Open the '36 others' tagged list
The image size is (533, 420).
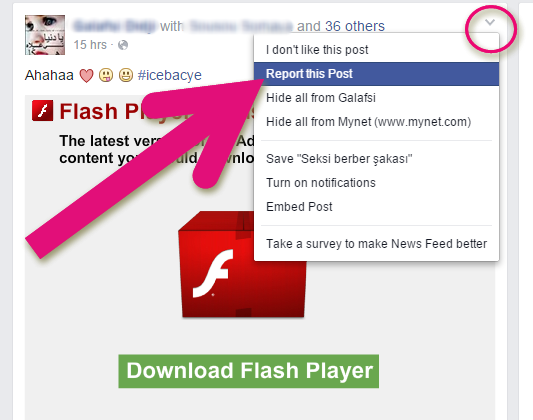pos(355,26)
